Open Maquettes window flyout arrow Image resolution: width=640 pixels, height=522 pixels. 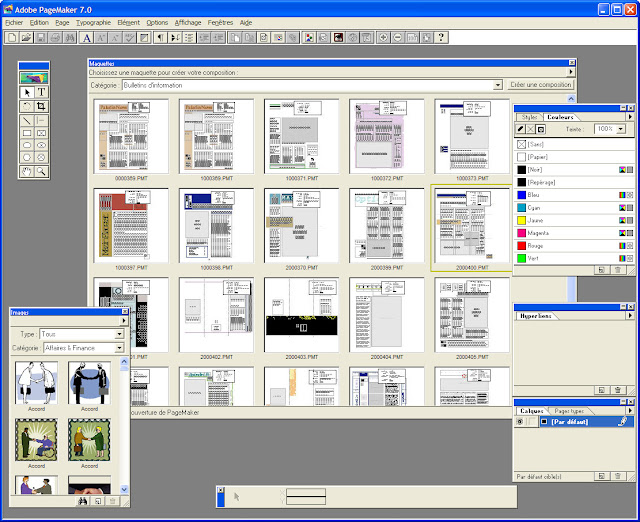coord(571,72)
